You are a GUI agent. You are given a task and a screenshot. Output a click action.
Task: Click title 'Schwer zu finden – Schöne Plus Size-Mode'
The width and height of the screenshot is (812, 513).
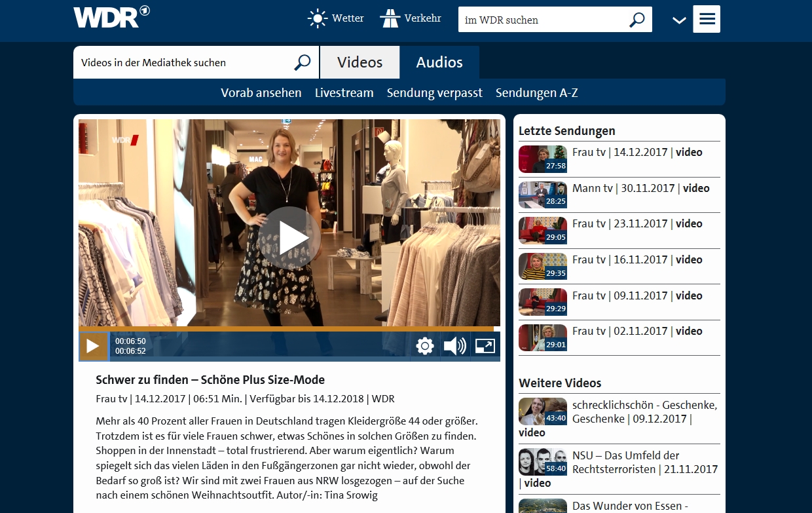pyautogui.click(x=210, y=380)
